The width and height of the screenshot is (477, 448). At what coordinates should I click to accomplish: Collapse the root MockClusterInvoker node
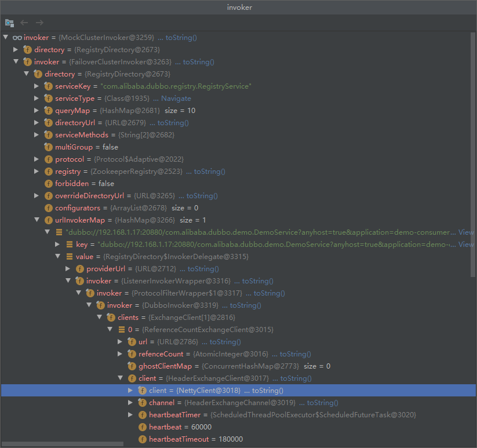pyautogui.click(x=5, y=37)
